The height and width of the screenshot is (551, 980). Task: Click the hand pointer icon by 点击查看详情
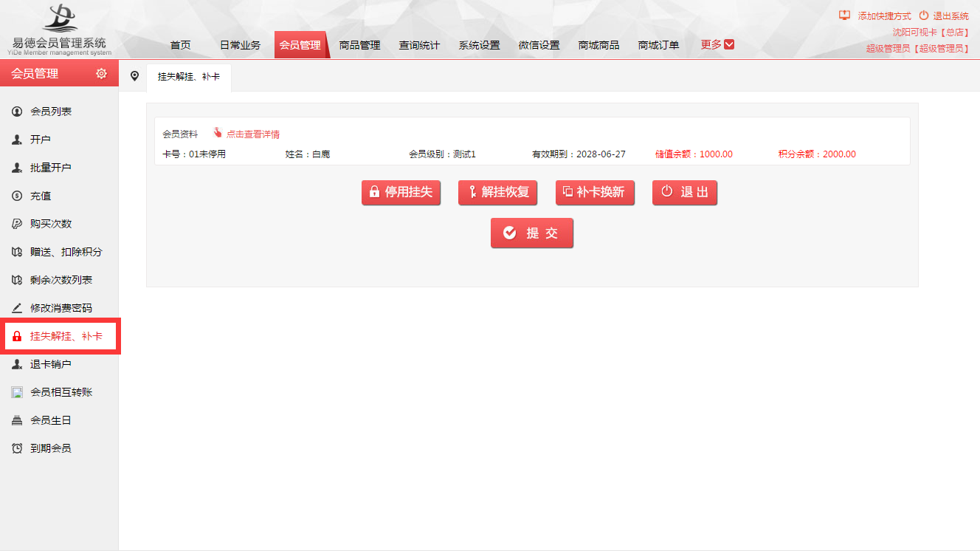point(218,133)
